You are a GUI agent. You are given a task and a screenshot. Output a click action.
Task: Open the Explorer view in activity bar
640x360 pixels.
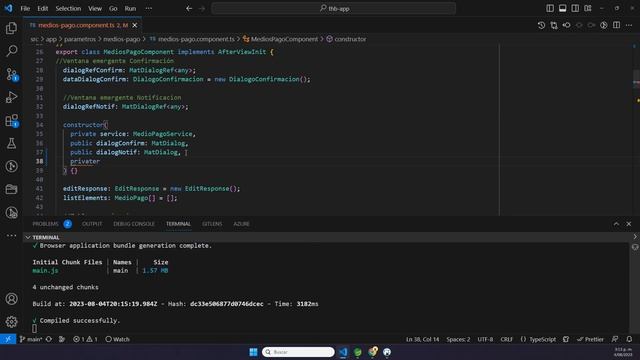[x=11, y=28]
